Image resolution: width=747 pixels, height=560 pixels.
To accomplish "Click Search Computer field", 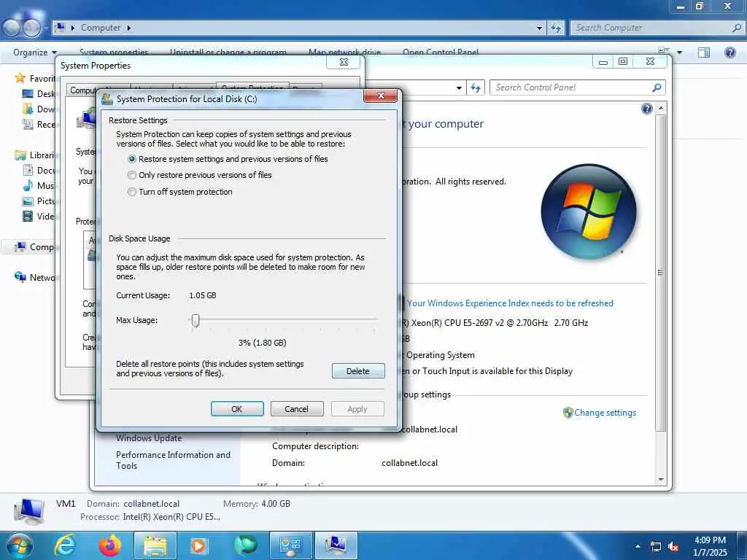I will coord(651,28).
